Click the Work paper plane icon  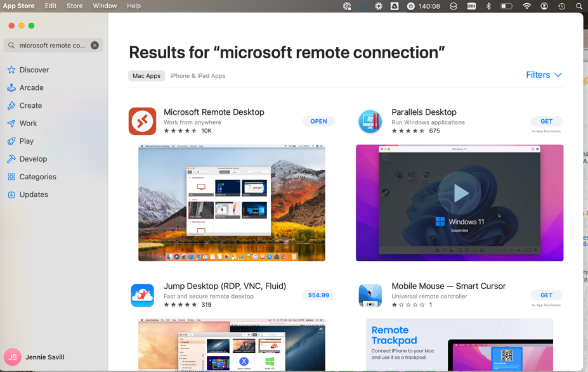pos(11,123)
